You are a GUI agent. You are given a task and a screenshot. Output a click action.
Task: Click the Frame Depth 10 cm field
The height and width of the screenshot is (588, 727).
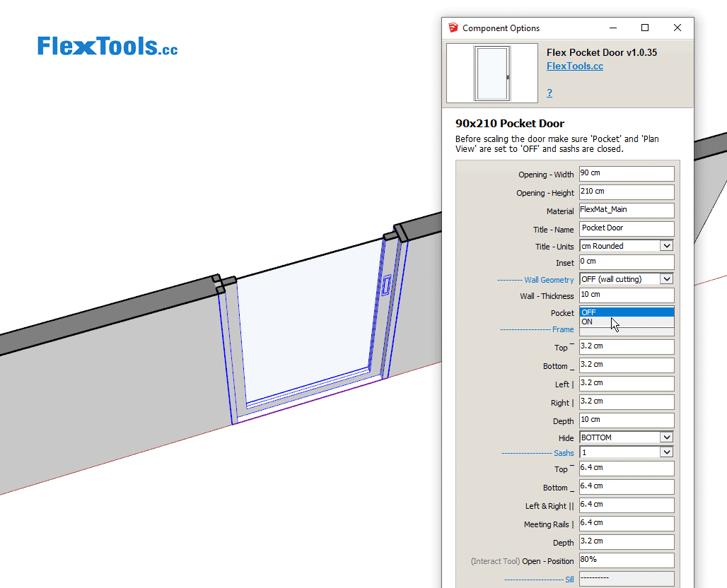[627, 421]
